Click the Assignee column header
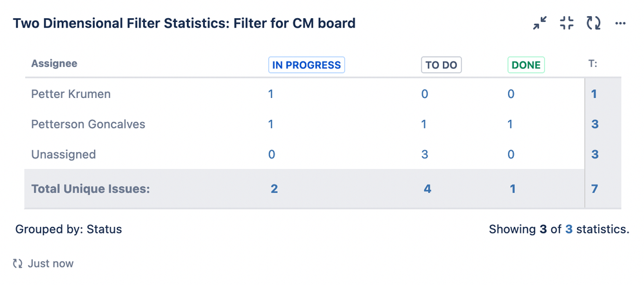 [54, 64]
